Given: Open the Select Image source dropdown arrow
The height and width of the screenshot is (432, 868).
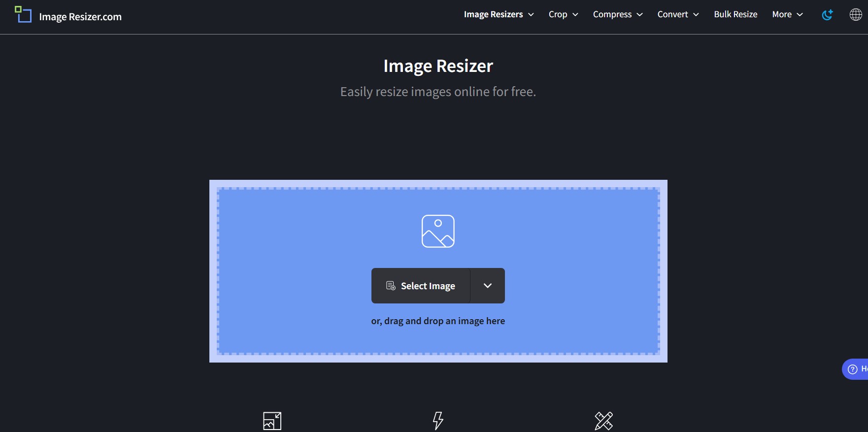Looking at the screenshot, I should click(x=488, y=286).
